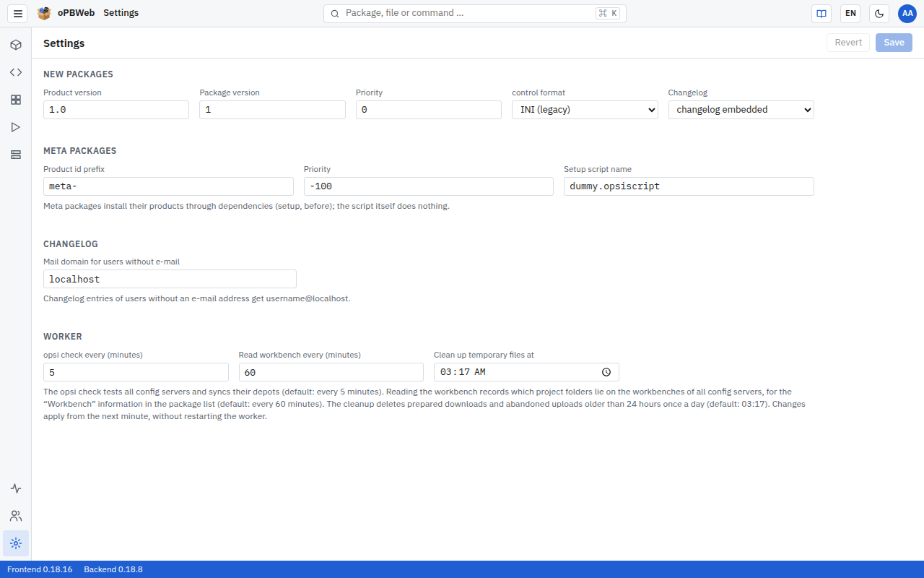Screen dimensions: 924x578
Task: Open the code brackets icon in sidebar
Action: point(16,72)
